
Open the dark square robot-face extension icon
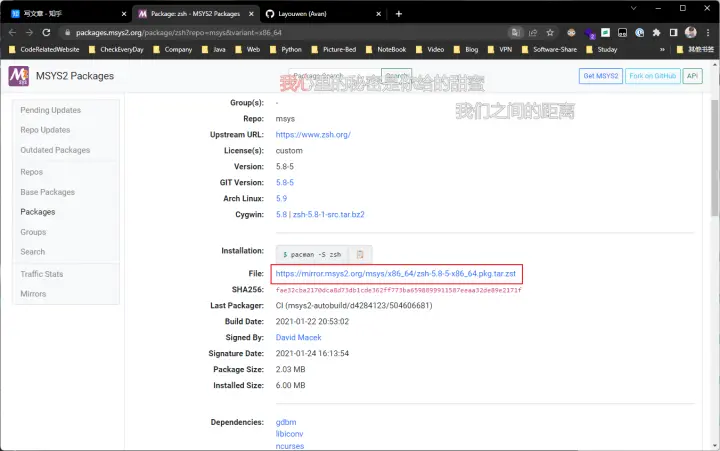tap(623, 33)
